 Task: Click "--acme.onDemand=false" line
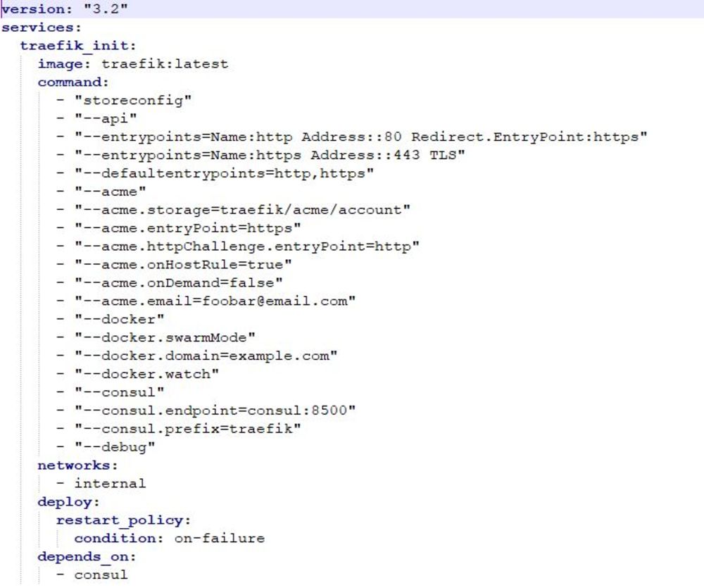click(179, 282)
